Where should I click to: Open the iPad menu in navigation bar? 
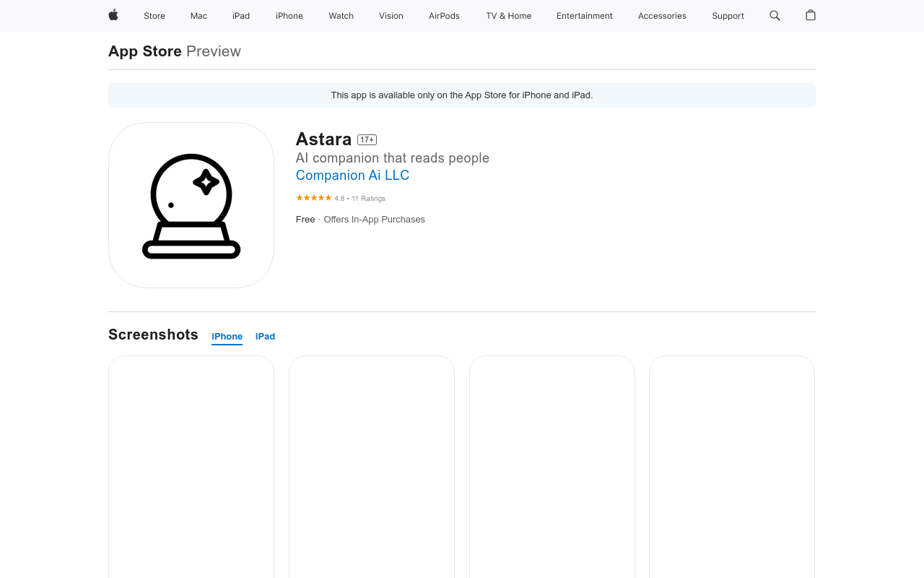click(241, 16)
